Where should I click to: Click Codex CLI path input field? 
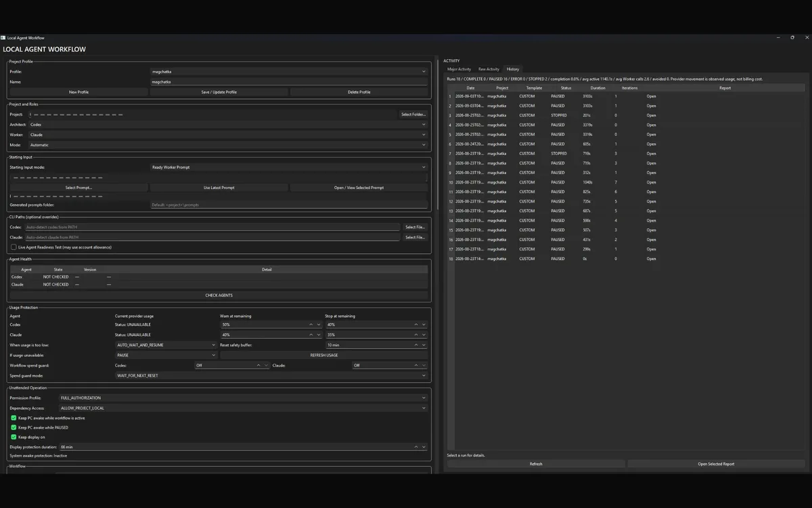pyautogui.click(x=212, y=228)
